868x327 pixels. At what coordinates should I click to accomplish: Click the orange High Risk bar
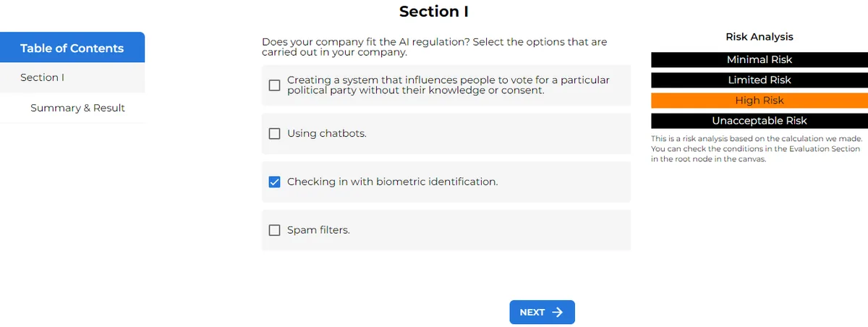759,101
